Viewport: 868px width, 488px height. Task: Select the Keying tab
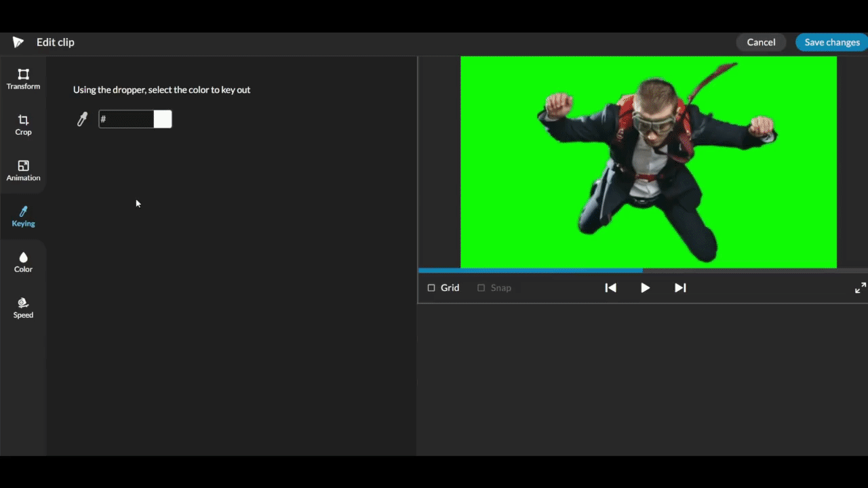pos(23,216)
